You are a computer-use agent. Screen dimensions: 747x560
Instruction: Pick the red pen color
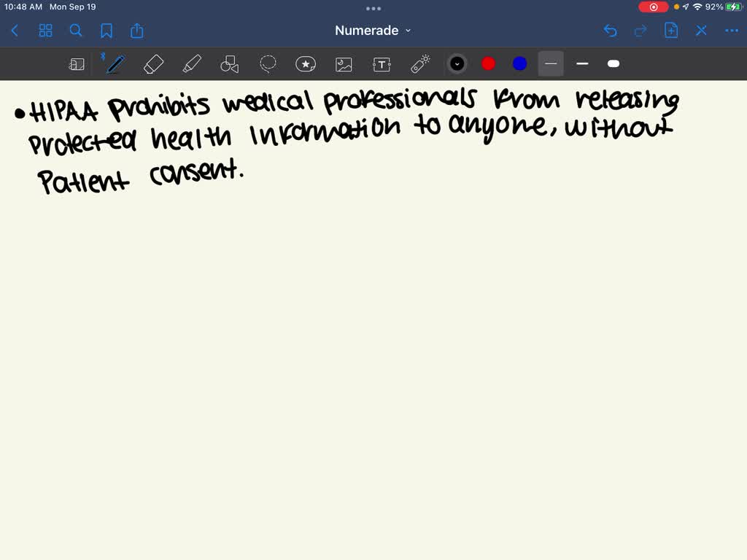point(489,64)
